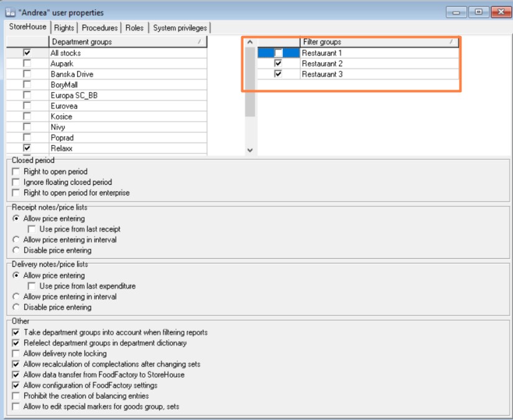Go to the Roles tab
Image resolution: width=513 pixels, height=420 pixels.
[134, 28]
